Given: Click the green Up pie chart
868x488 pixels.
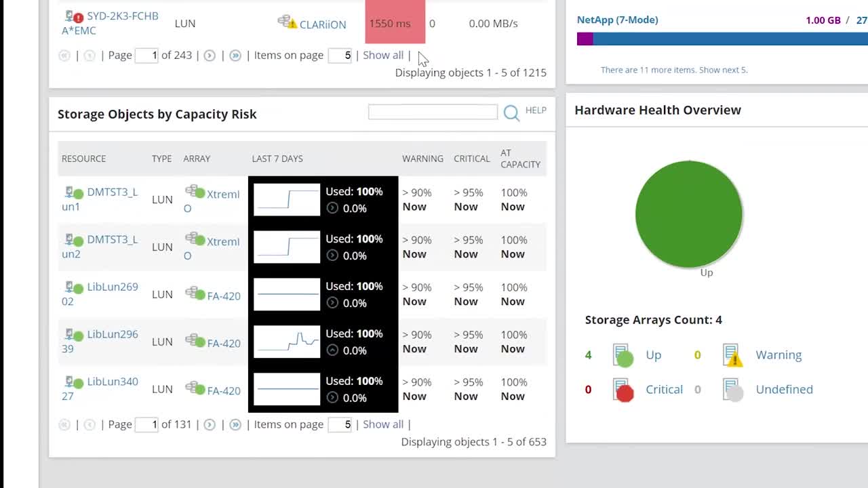Looking at the screenshot, I should pos(689,214).
